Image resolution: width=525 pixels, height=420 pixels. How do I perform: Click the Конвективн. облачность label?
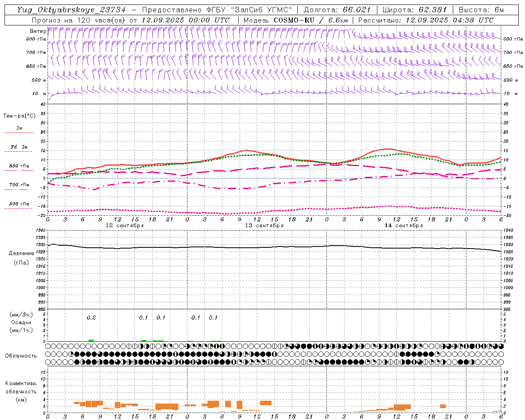coord(21,388)
